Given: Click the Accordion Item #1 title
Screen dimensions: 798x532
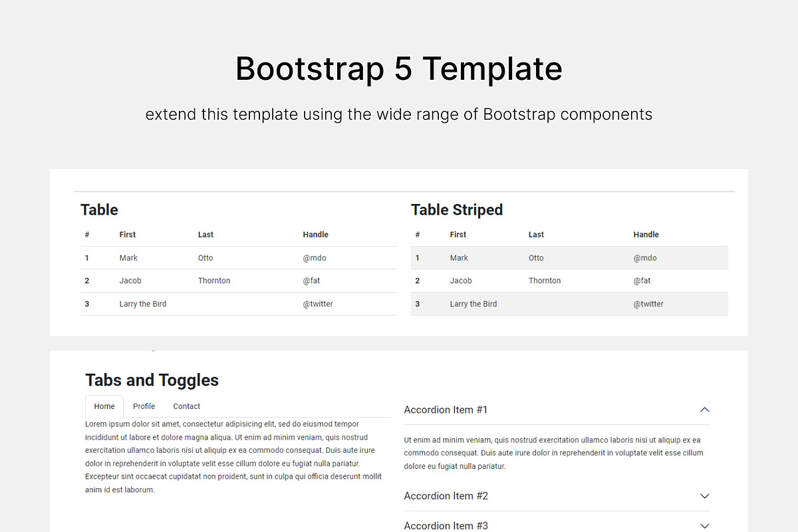Looking at the screenshot, I should pyautogui.click(x=446, y=410).
